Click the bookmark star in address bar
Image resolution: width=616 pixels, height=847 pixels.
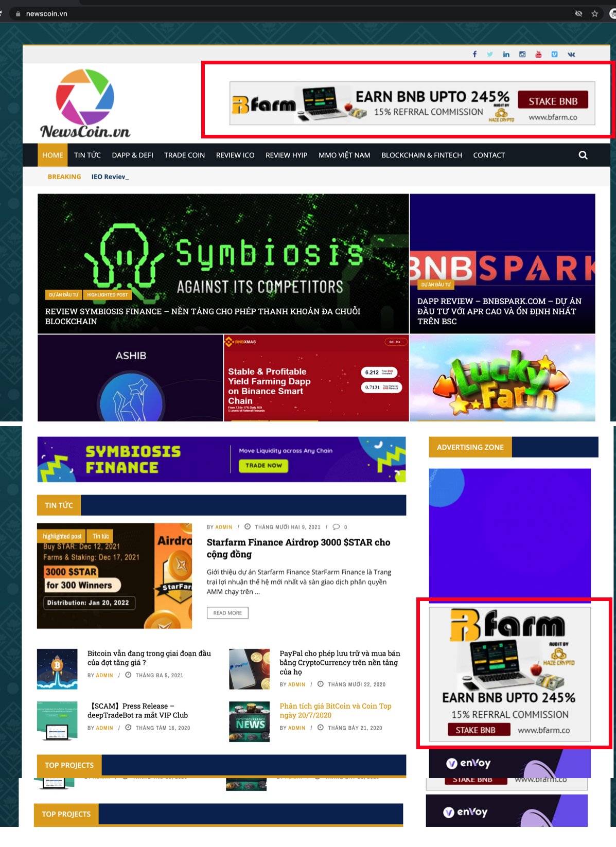[594, 14]
